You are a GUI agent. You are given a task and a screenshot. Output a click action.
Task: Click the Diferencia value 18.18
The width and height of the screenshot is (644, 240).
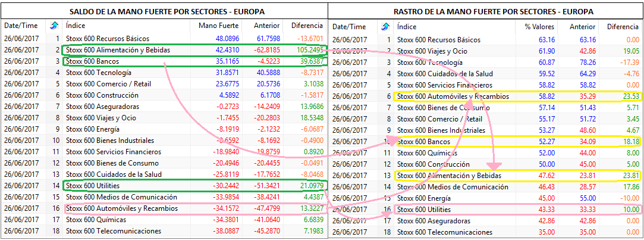tap(630, 142)
